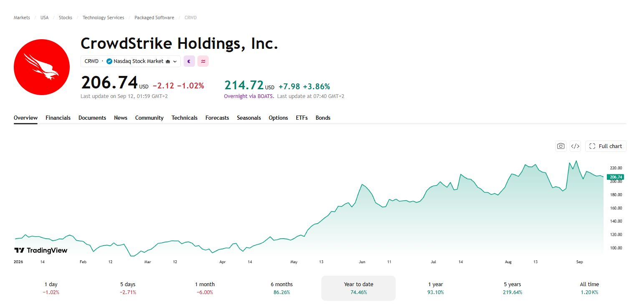Screen dimensions: 644x307
Task: Select the All time range
Action: tap(589, 288)
